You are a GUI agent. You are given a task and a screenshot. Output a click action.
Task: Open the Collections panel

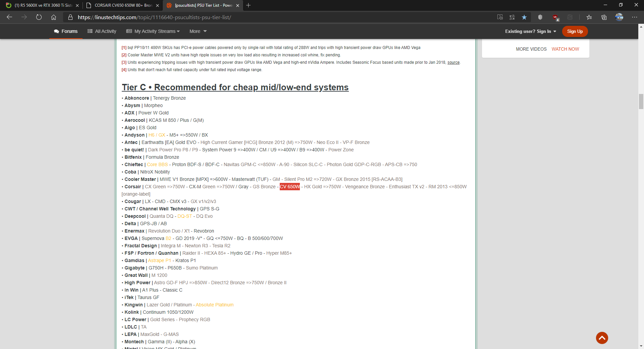604,17
